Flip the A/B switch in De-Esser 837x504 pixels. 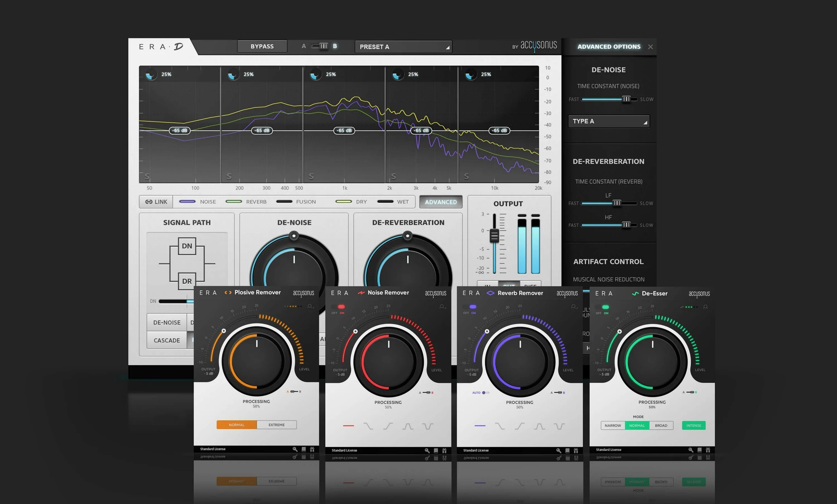pyautogui.click(x=690, y=392)
